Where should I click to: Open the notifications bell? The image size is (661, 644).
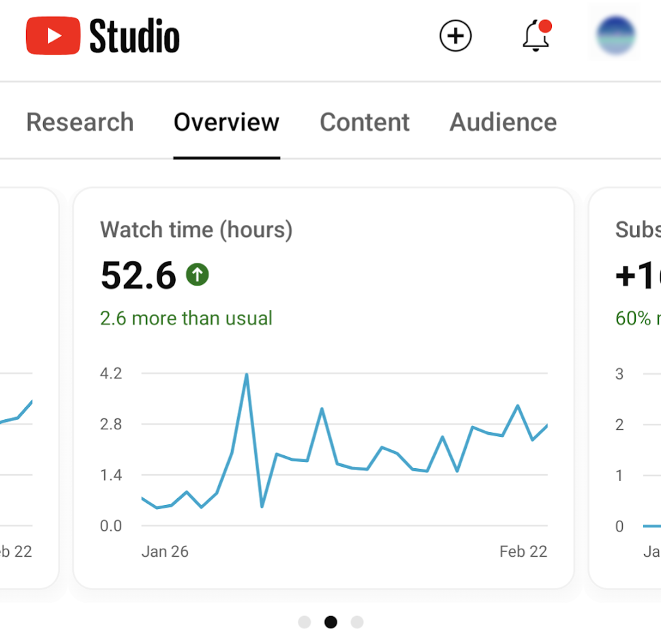536,37
